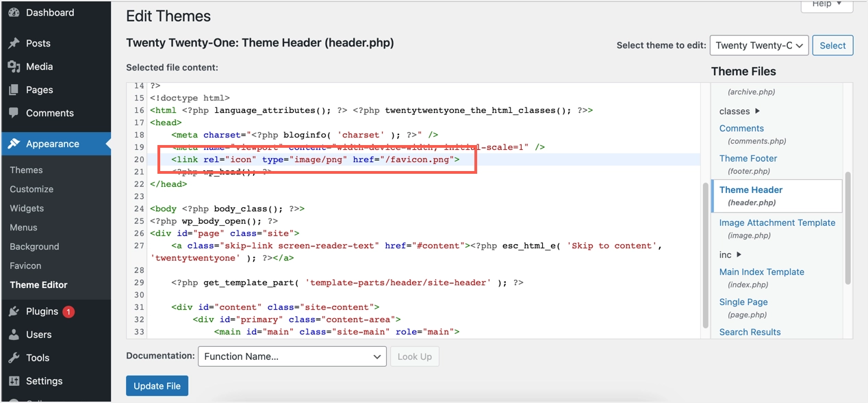
Task: Click the Theme Files list scrollbar
Action: pos(848,227)
